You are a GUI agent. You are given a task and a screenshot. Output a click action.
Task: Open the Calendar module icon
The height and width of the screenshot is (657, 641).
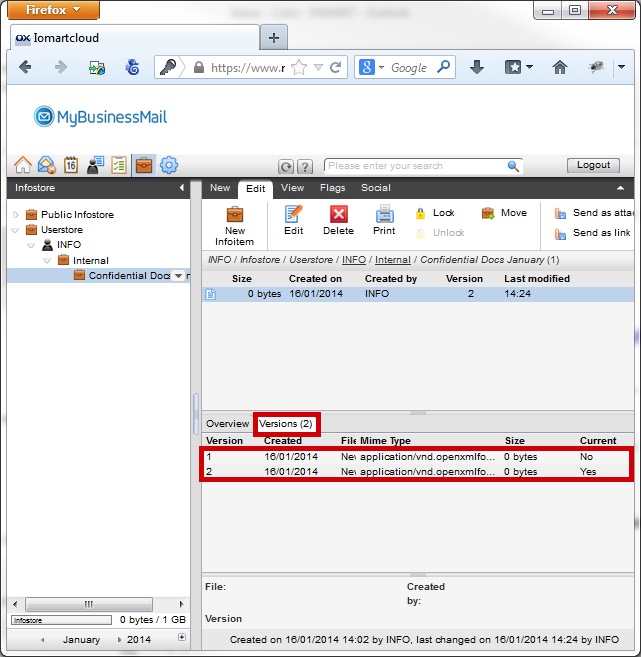click(x=71, y=165)
